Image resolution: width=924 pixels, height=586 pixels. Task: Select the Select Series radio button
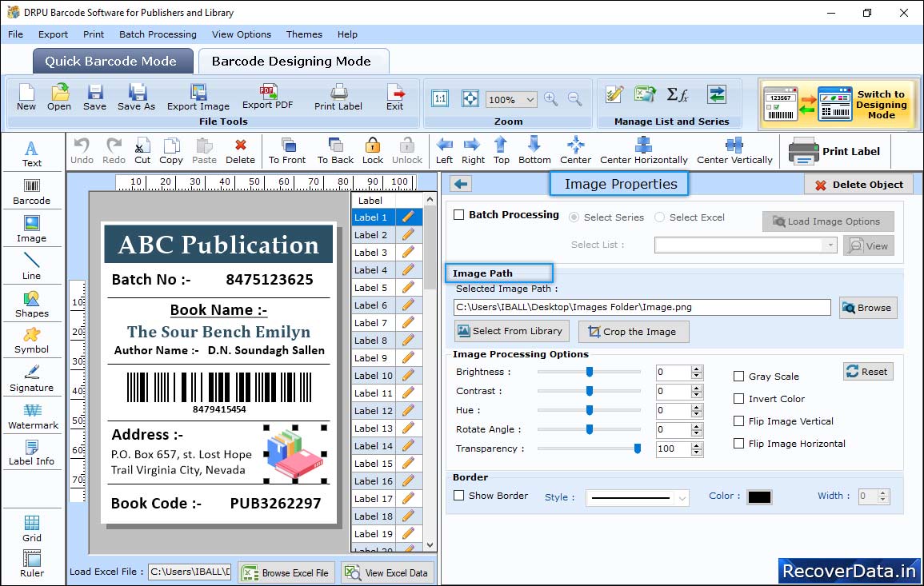point(574,217)
